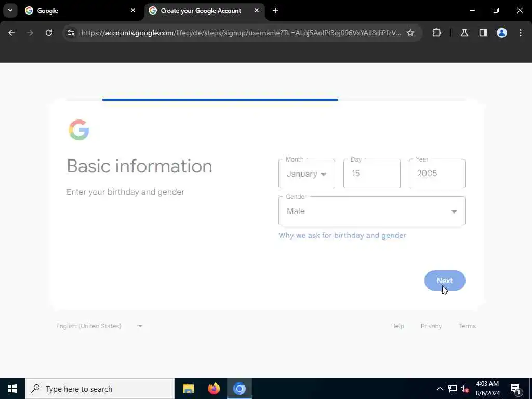Viewport: 532px width, 399px height.
Task: Close the Create your Google Account tab
Action: (257, 10)
